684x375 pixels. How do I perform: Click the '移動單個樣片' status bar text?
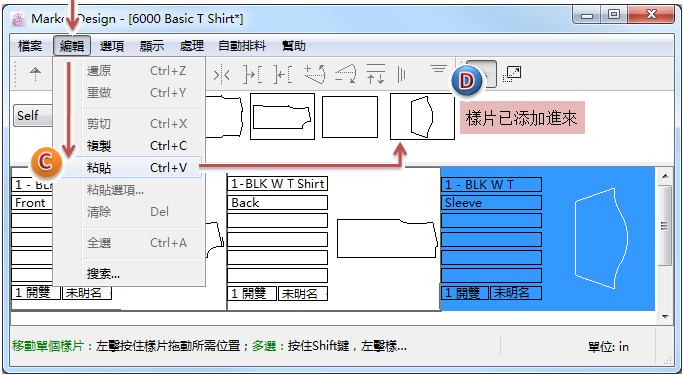[x=48, y=346]
